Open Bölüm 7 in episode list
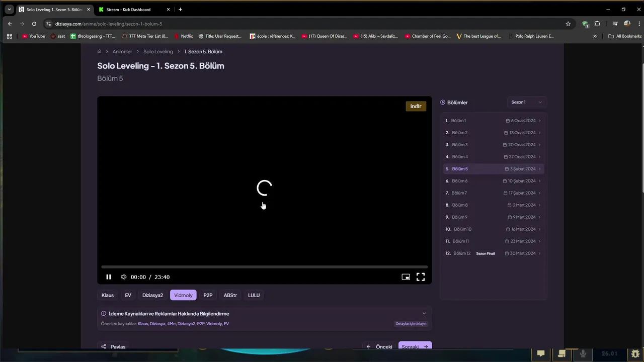The height and width of the screenshot is (362, 644). (493, 193)
